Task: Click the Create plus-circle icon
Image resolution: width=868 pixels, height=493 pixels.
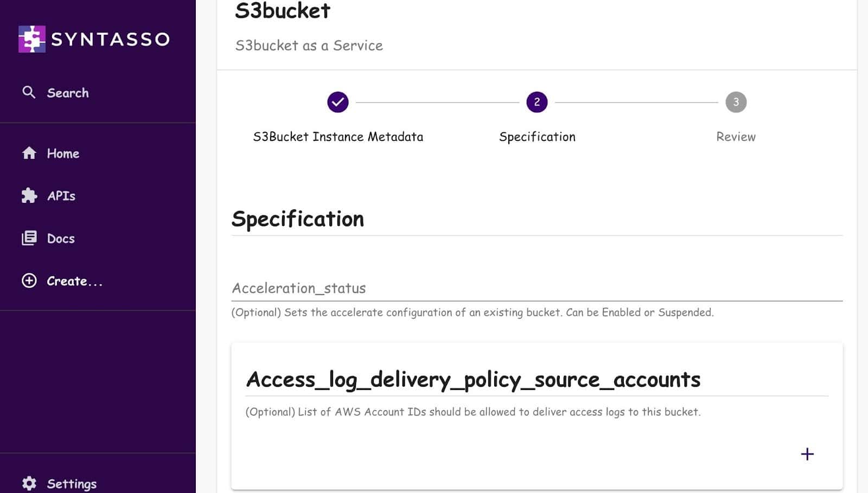Action: (28, 281)
